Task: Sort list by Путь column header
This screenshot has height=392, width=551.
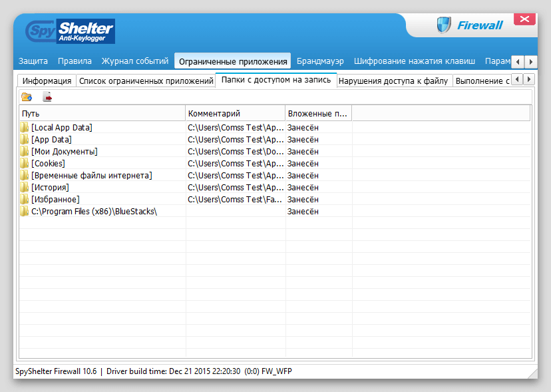Action: pos(102,113)
